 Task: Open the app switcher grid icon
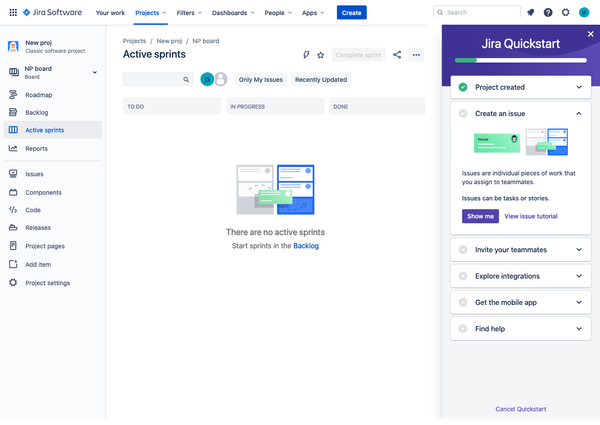pos(13,13)
